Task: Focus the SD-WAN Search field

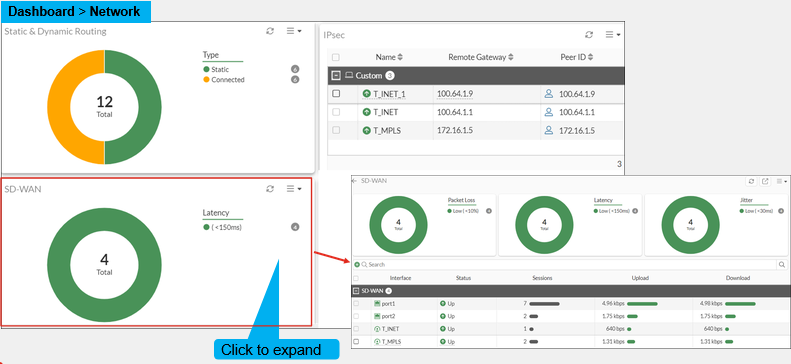Action: coord(568,264)
